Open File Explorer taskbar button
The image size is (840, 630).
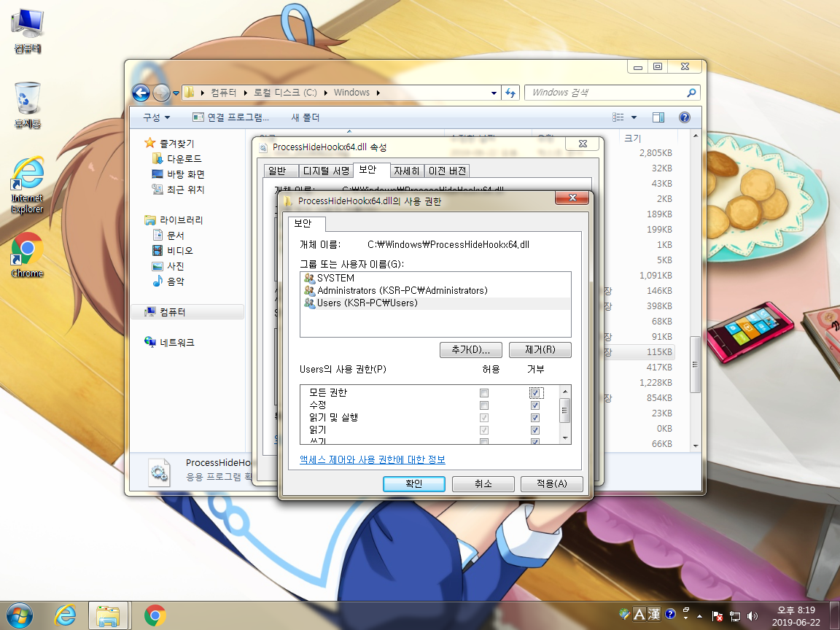109,615
